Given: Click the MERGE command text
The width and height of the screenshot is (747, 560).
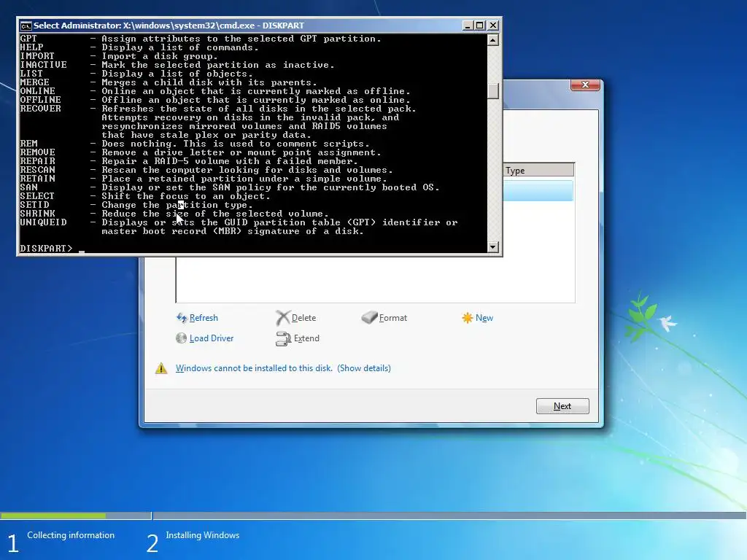Looking at the screenshot, I should coord(34,82).
